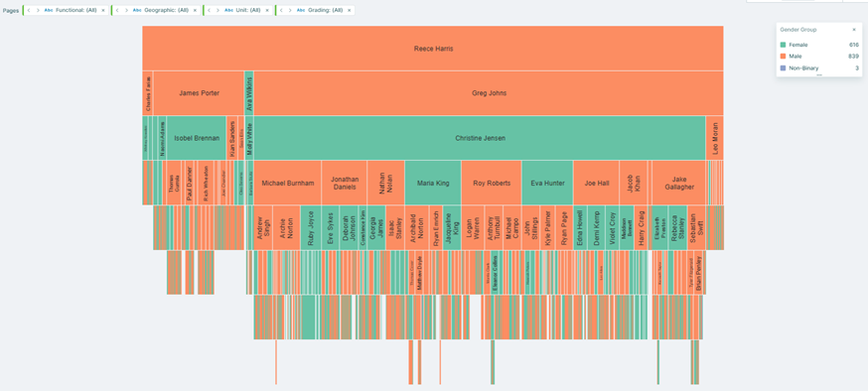Select Female green swatch in legend
The height and width of the screenshot is (391, 868).
pyautogui.click(x=783, y=45)
